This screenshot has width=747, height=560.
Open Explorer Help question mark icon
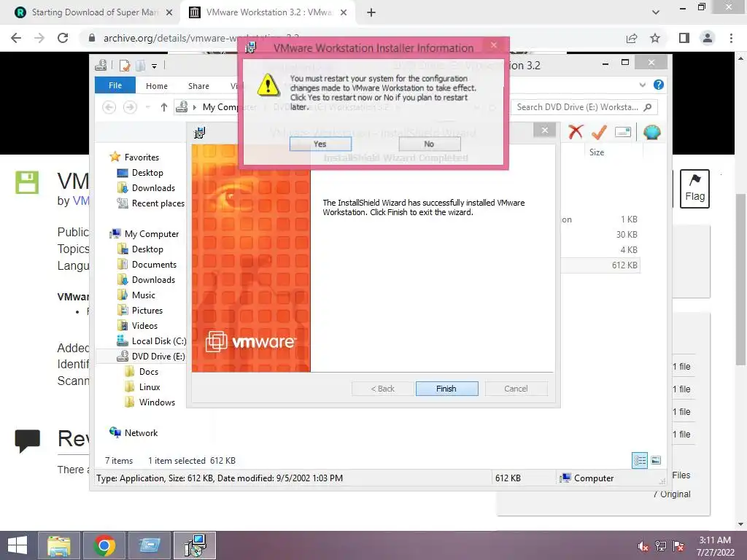click(659, 85)
